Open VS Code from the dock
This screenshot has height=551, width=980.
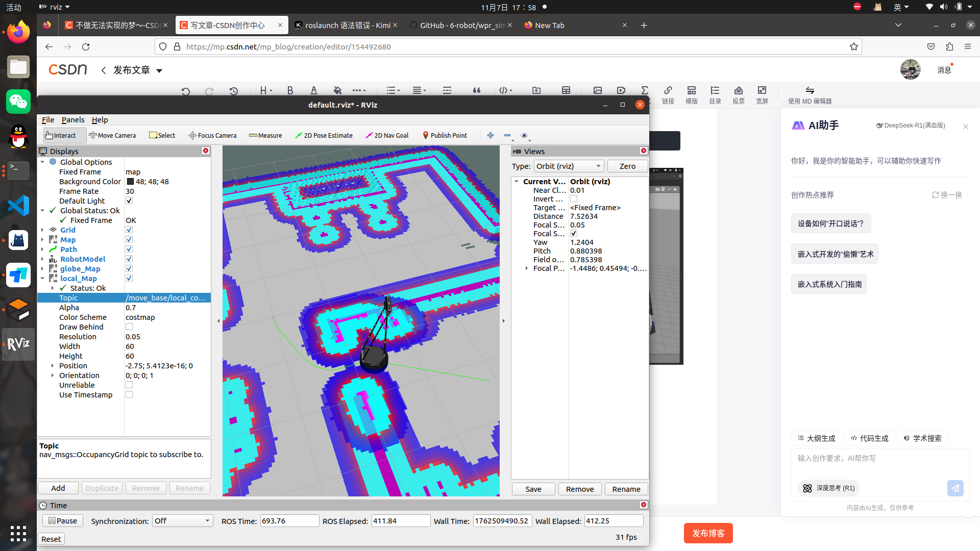18,206
